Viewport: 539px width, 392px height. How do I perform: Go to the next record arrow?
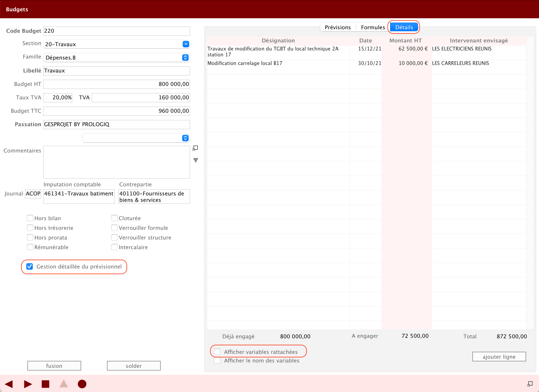[28, 384]
